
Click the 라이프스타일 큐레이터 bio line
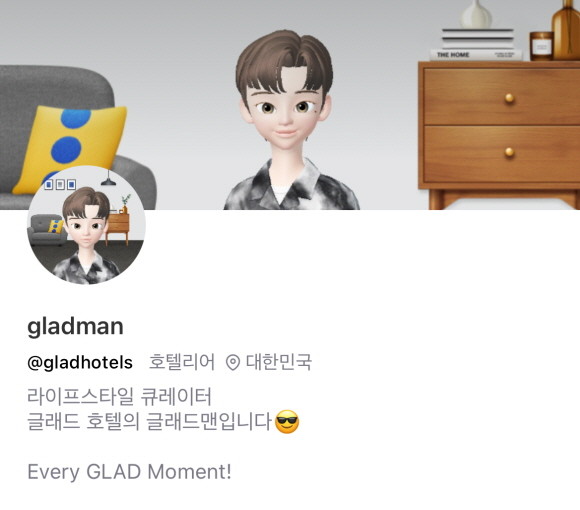coord(119,396)
